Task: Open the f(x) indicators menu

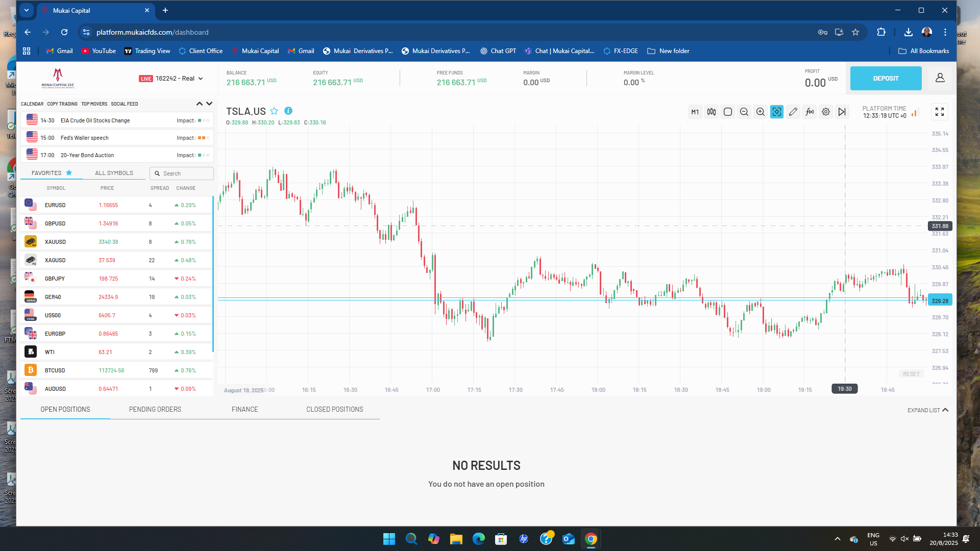Action: pos(810,112)
